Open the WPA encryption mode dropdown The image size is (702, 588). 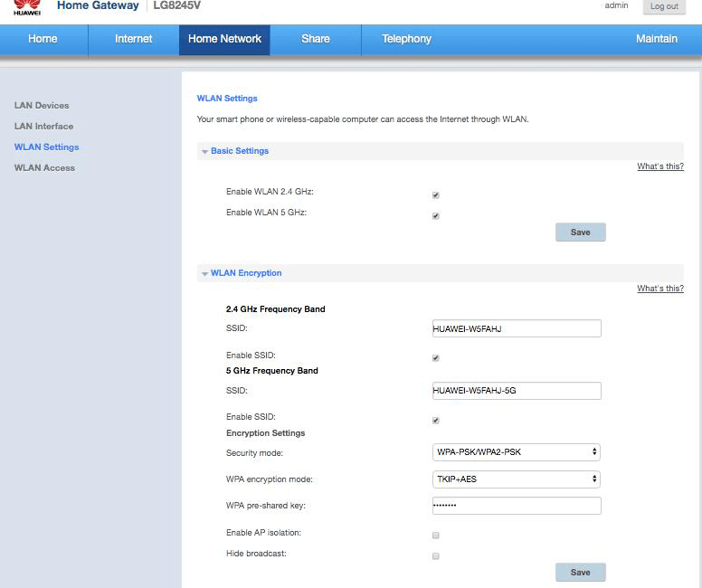tap(517, 479)
